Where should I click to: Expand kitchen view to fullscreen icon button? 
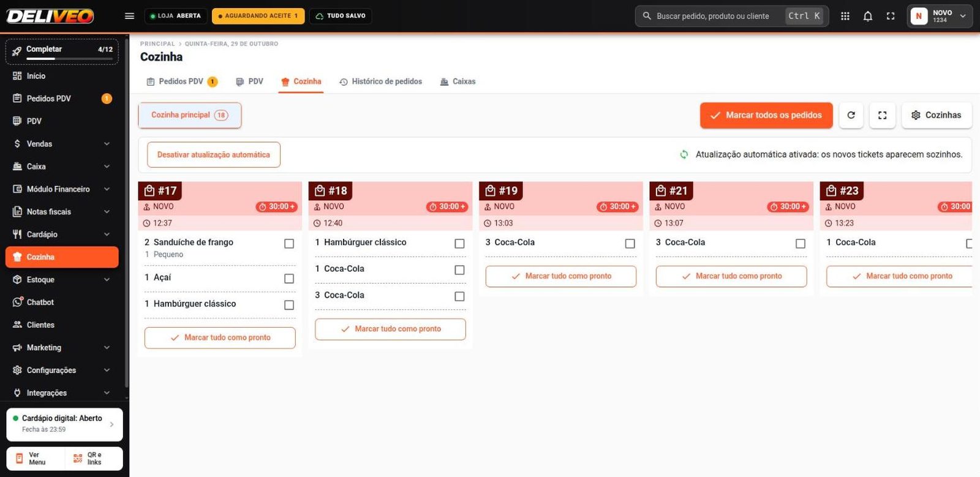(883, 115)
